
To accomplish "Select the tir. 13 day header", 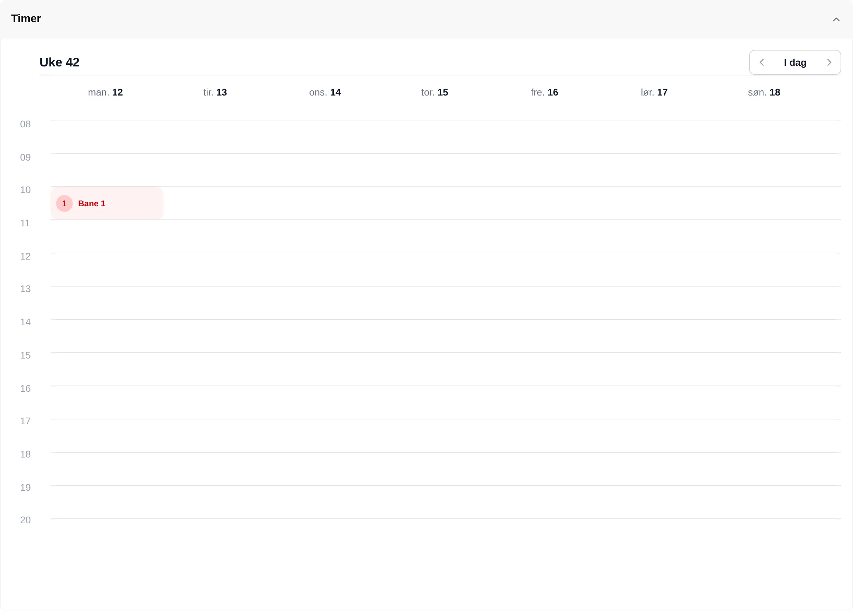I will [215, 92].
